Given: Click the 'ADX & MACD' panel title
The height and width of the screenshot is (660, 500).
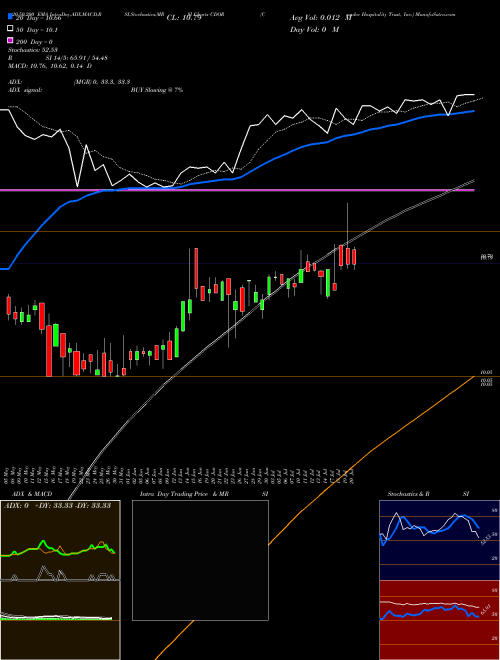Looking at the screenshot, I should tap(32, 494).
